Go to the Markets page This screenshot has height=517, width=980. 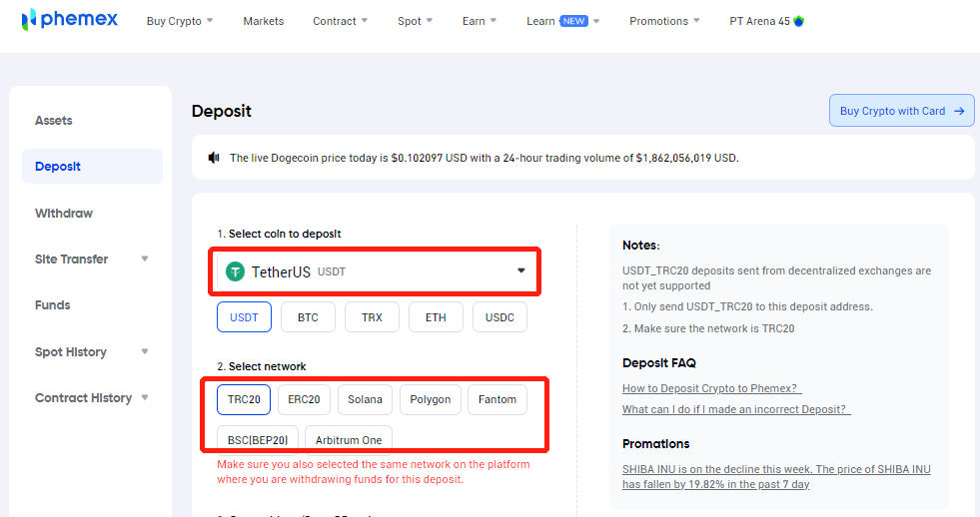(263, 21)
